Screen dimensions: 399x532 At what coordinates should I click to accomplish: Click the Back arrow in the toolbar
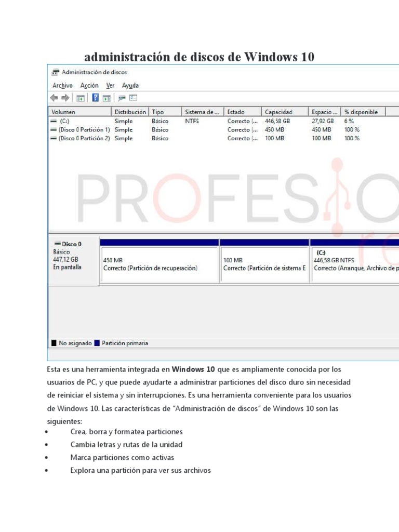54,98
